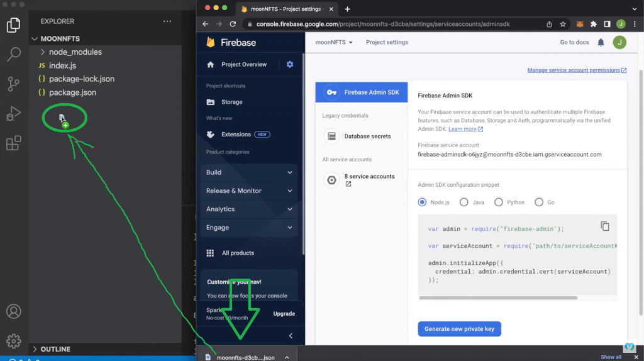
Task: Bookmark this page with star icon
Action: (563, 25)
